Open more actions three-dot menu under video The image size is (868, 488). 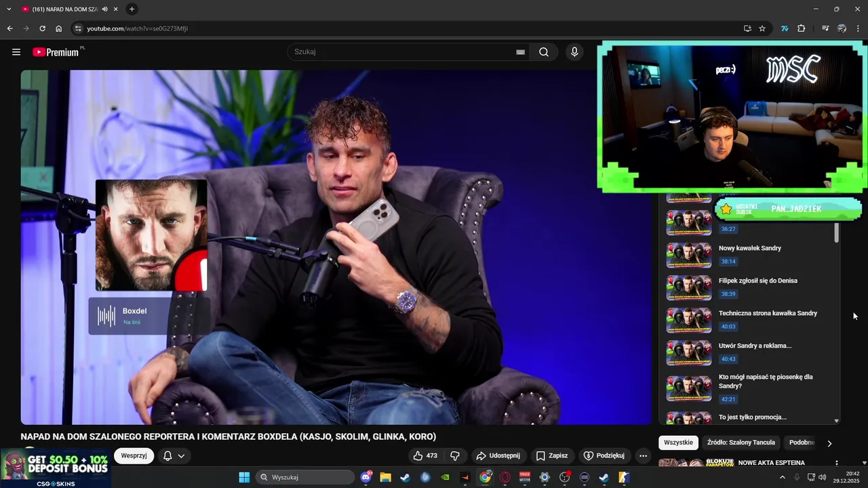[x=644, y=455]
